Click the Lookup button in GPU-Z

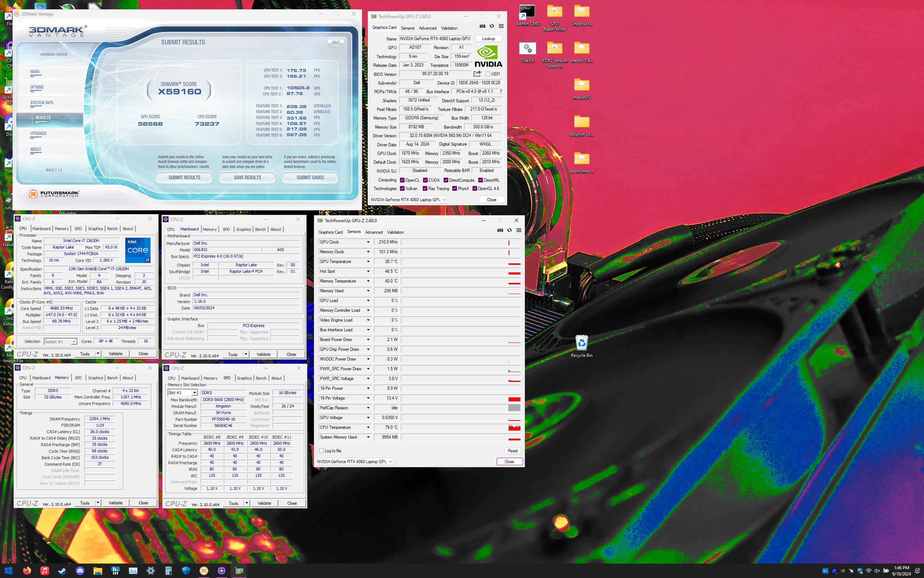[488, 39]
